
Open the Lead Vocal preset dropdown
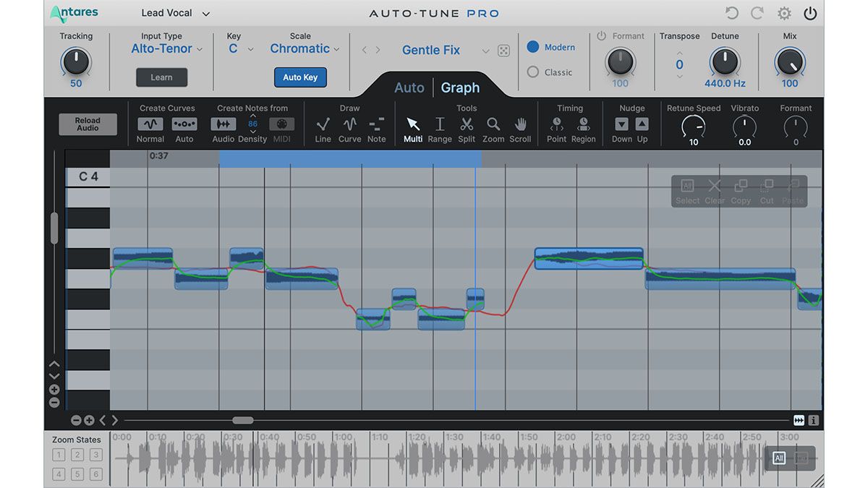[174, 12]
